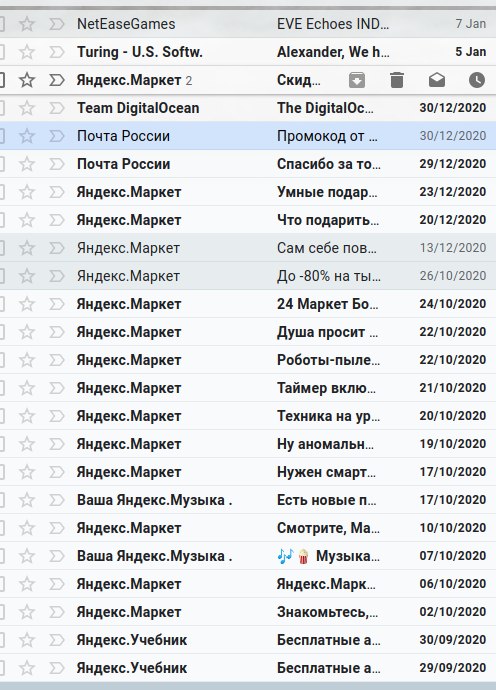Viewport: 496px width, 690px height.
Task: Click the sender 'Почта России' on 29/12/2020 row
Action: (123, 164)
